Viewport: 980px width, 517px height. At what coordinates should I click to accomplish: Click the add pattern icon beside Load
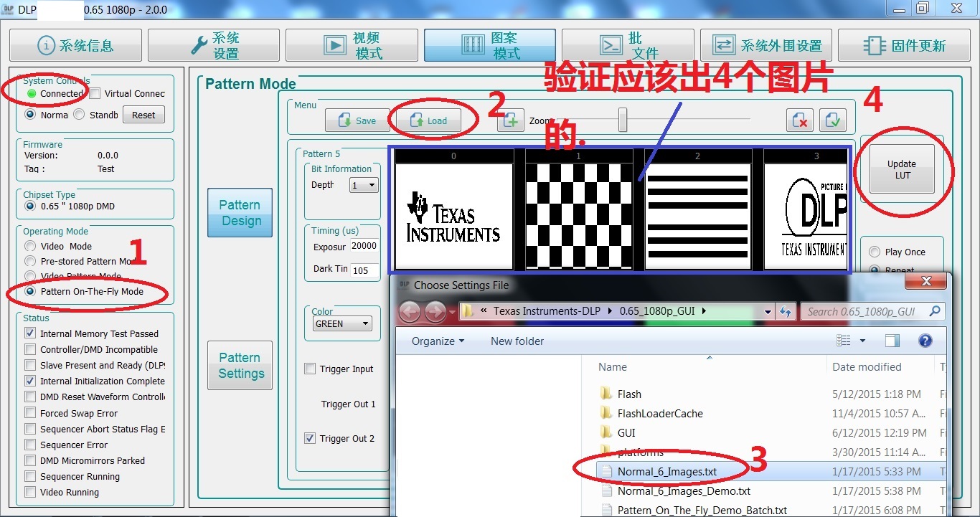(x=510, y=120)
